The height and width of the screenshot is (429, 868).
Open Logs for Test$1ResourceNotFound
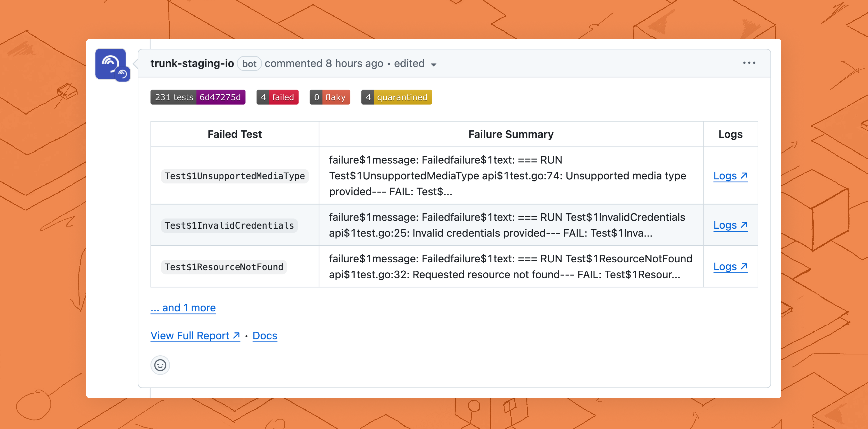click(x=730, y=267)
